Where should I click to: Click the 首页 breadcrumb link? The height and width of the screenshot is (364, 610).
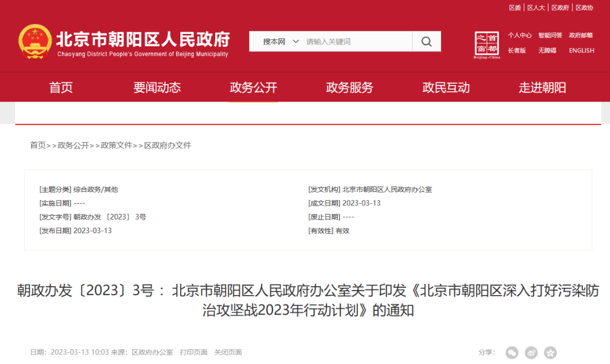(38, 146)
